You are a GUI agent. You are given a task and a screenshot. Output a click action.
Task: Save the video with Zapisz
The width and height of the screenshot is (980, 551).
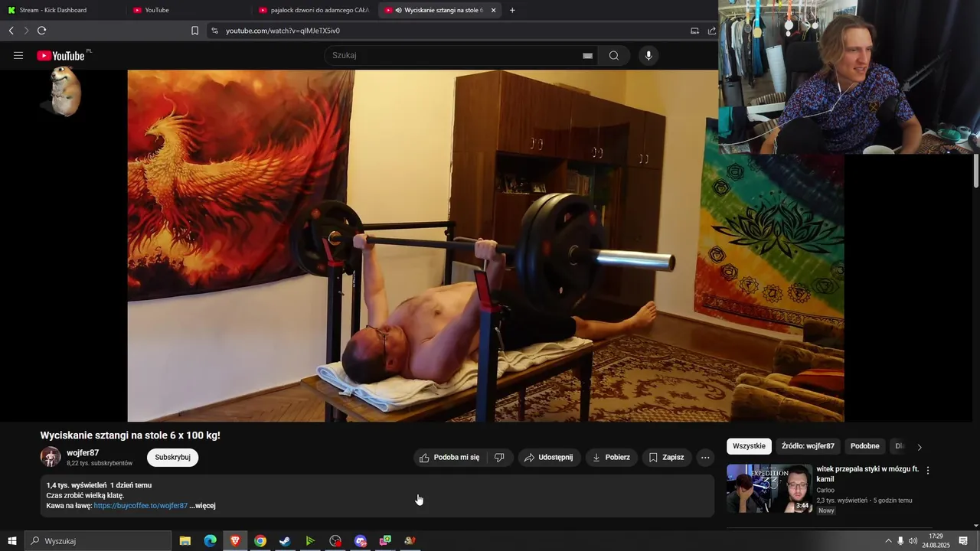[666, 458]
